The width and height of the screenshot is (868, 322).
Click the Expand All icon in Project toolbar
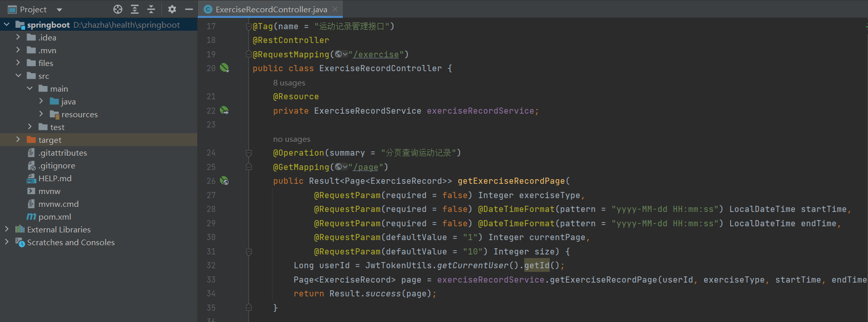tap(135, 9)
